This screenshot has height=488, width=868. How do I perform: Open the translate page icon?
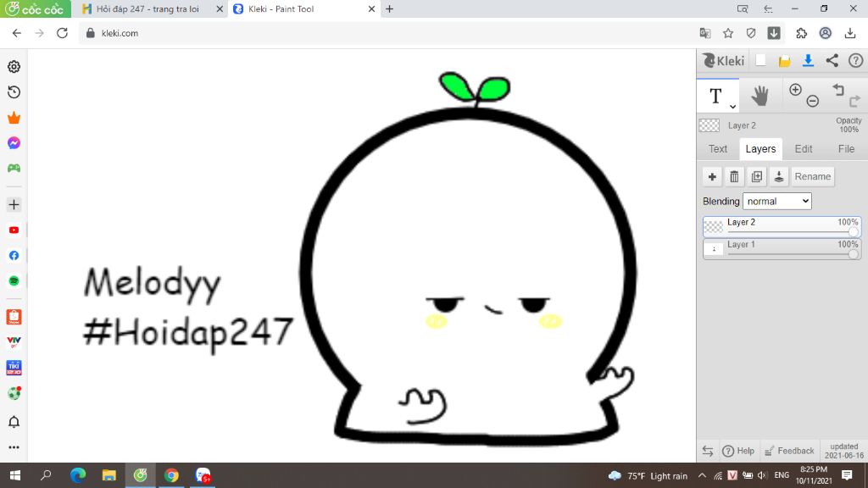704,33
